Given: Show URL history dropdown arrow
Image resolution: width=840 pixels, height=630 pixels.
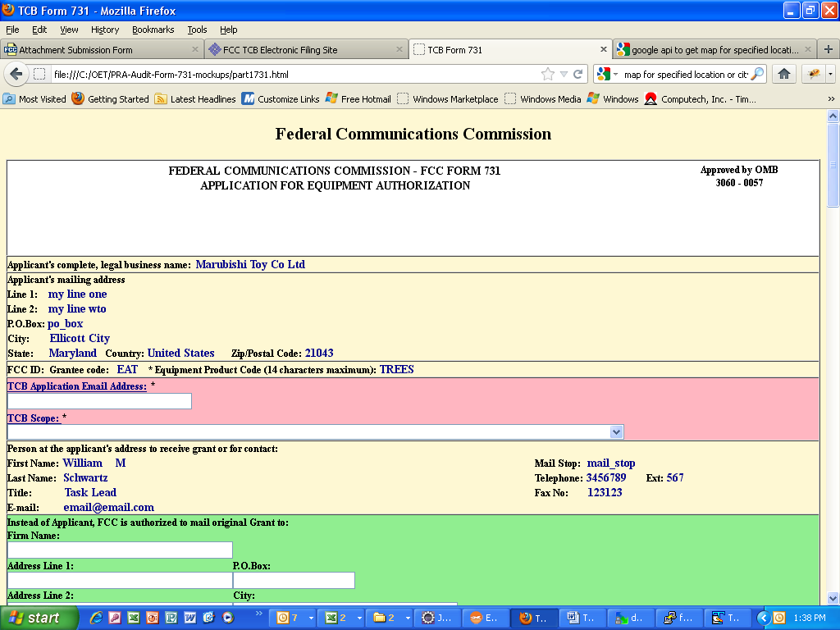Looking at the screenshot, I should click(564, 74).
